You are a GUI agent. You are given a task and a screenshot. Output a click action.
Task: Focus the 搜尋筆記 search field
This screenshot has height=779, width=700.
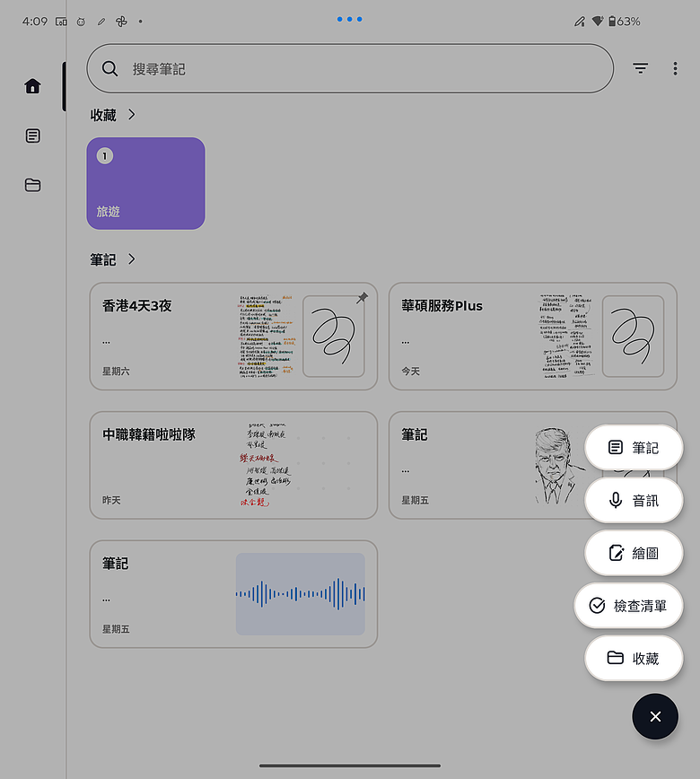(350, 68)
